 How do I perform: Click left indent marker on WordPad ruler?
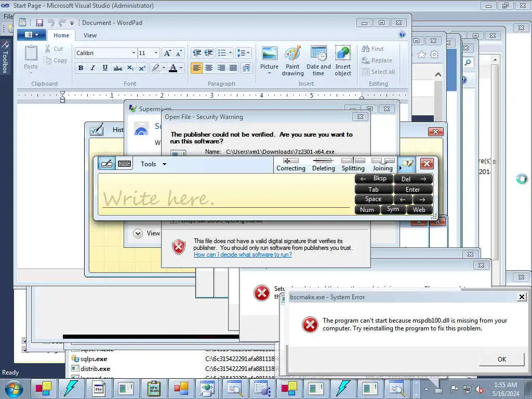[62, 97]
